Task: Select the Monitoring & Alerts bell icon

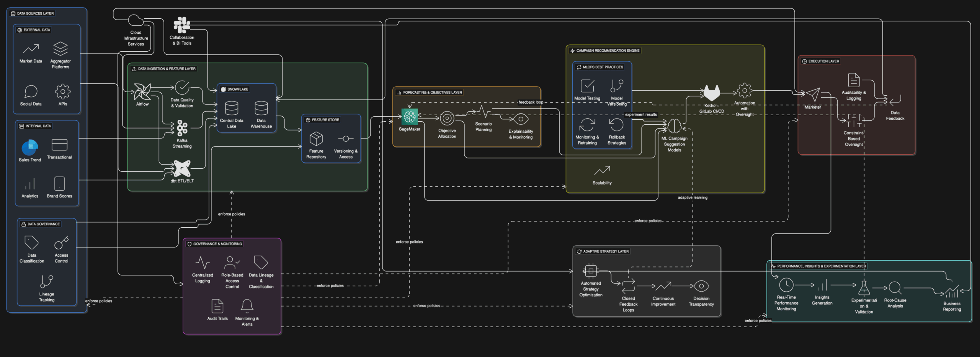Action: pyautogui.click(x=247, y=305)
